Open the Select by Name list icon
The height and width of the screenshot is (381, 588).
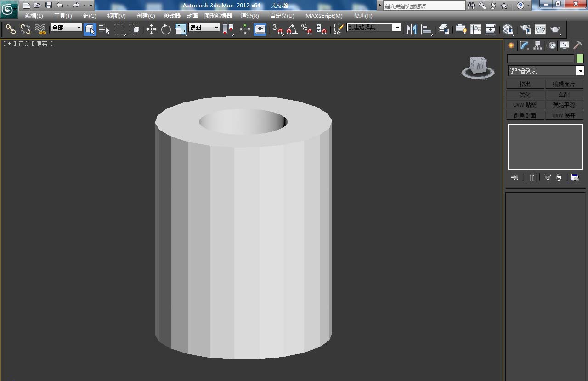(x=104, y=29)
